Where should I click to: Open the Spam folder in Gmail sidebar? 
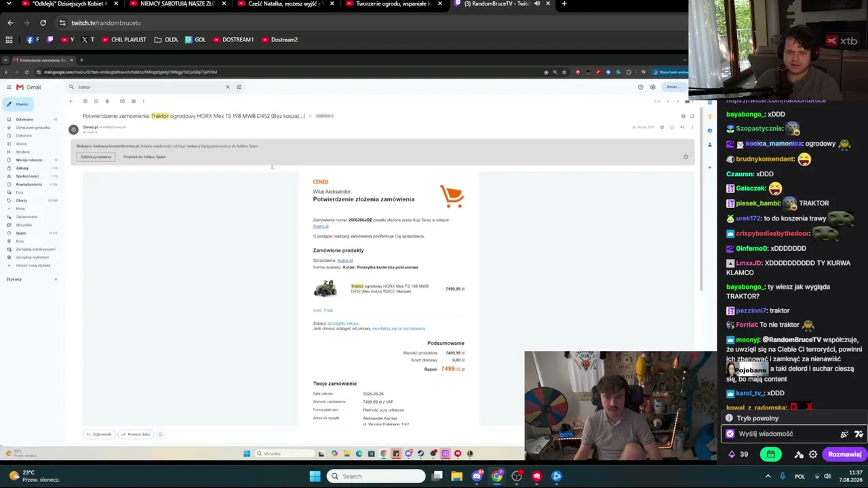21,233
